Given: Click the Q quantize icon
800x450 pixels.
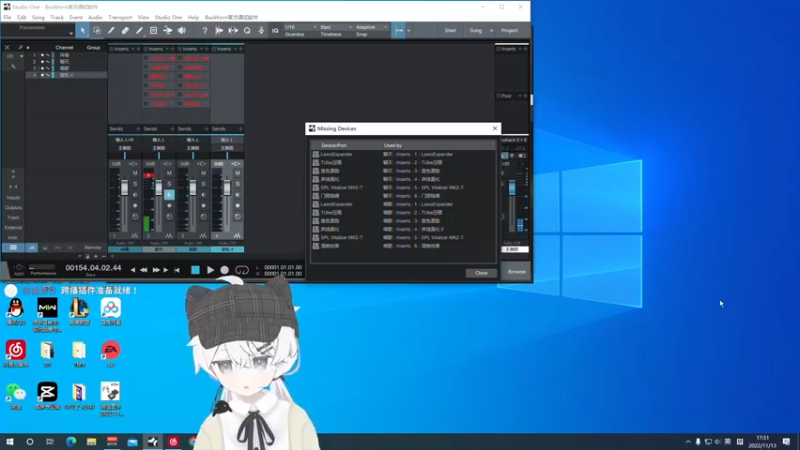Looking at the screenshot, I should pos(247,31).
